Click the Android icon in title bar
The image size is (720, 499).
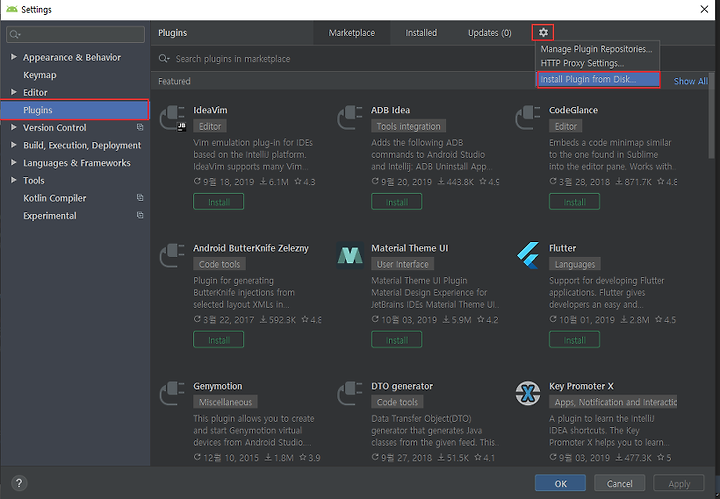tap(11, 9)
